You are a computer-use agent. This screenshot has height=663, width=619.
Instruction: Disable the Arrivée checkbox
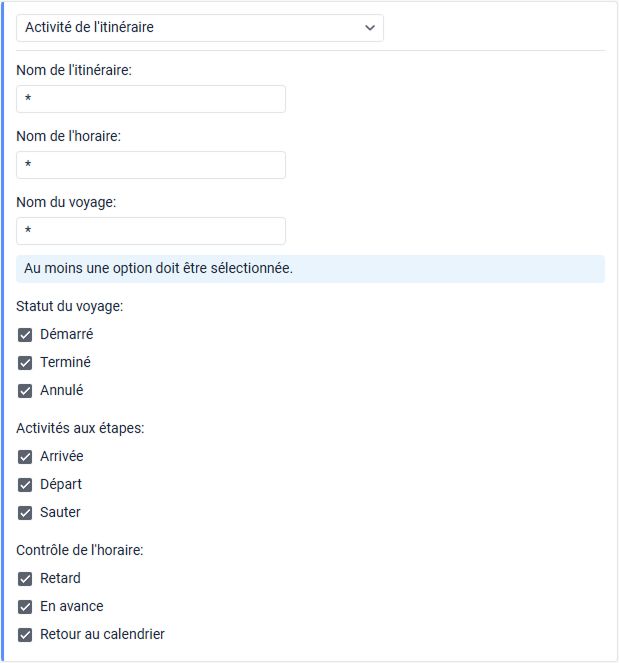click(26, 457)
